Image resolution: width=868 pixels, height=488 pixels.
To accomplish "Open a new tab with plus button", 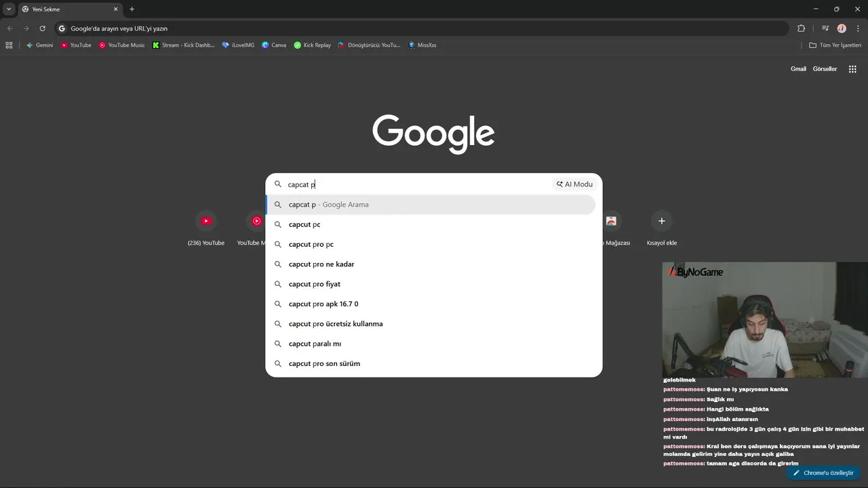I will tap(132, 9).
